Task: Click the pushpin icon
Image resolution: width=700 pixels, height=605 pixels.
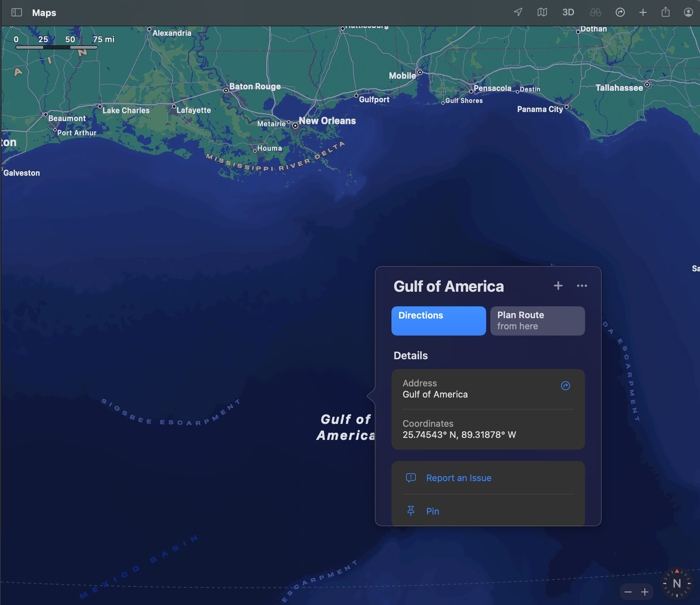Action: coord(411,511)
